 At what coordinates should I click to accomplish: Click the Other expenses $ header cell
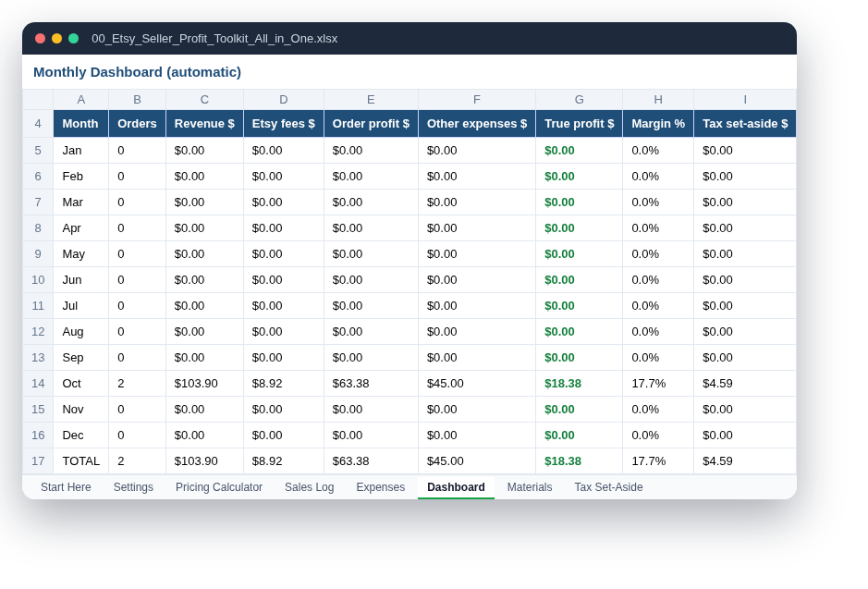click(x=477, y=124)
